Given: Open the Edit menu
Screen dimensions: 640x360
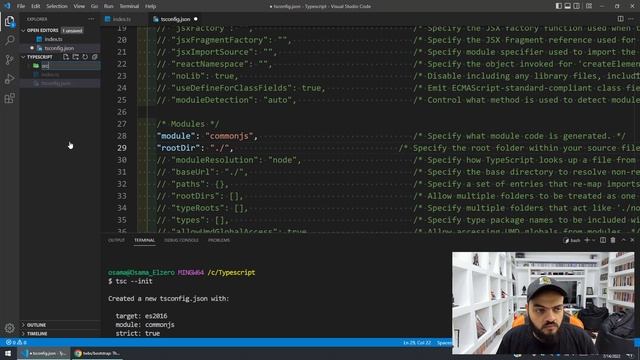Looking at the screenshot, I should pos(36,6).
